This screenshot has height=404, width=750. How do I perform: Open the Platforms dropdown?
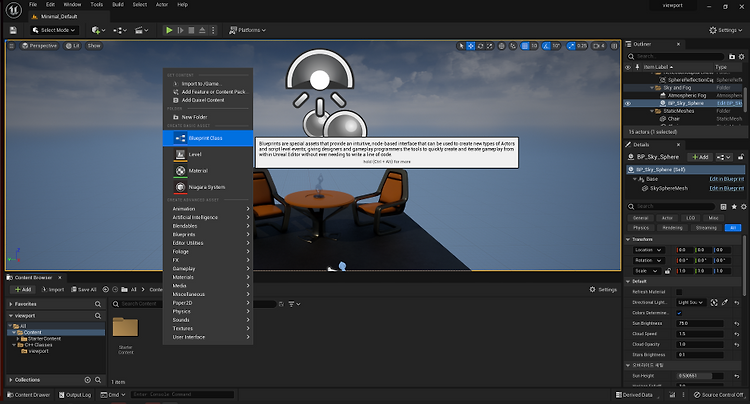tap(247, 30)
